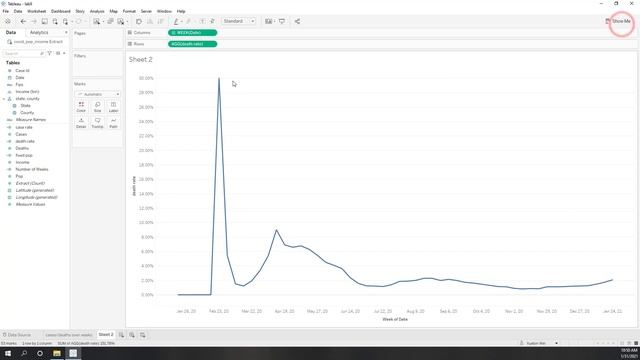Open the Tooltip marks card
Viewport: 640px width, 360px height.
[x=97, y=123]
